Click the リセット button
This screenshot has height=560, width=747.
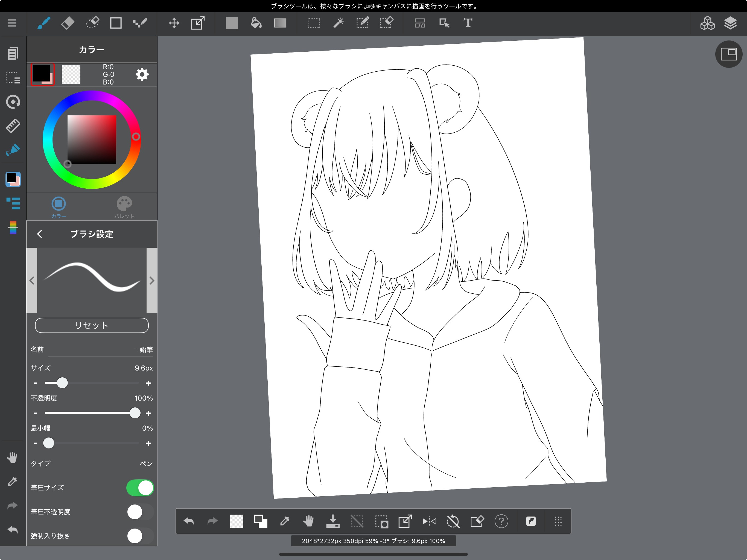(x=92, y=325)
